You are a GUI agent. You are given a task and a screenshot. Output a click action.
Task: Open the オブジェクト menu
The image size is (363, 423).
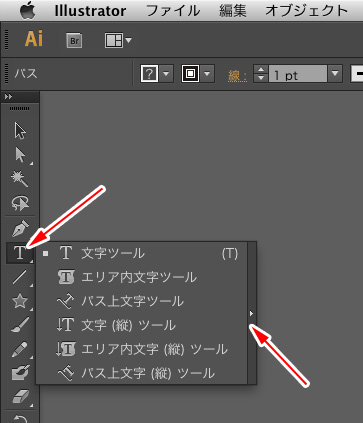pos(306,11)
